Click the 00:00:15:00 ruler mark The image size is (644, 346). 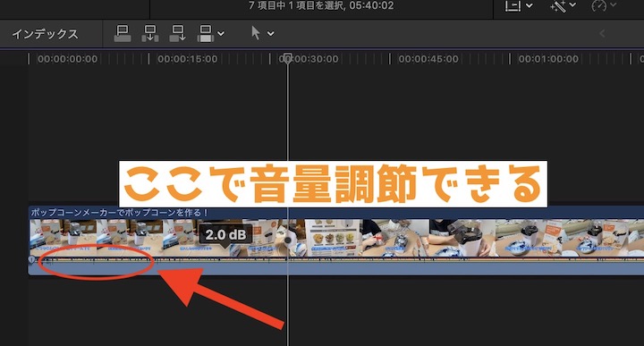[x=187, y=59]
